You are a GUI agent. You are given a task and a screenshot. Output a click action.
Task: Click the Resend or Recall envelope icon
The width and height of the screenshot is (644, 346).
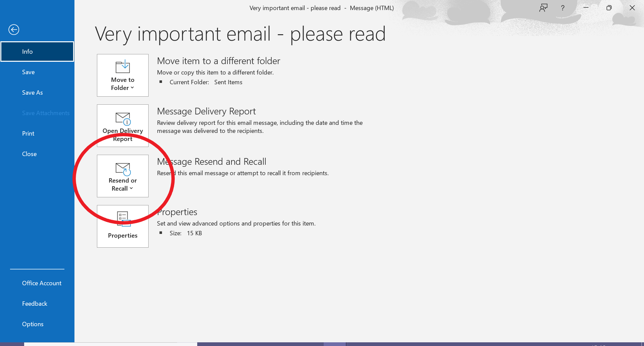tap(123, 169)
